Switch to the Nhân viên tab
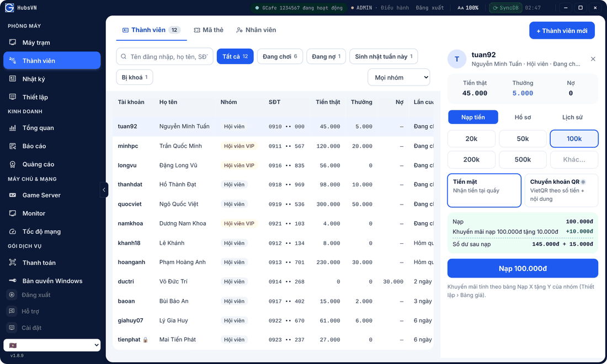The image size is (607, 364). (x=256, y=30)
